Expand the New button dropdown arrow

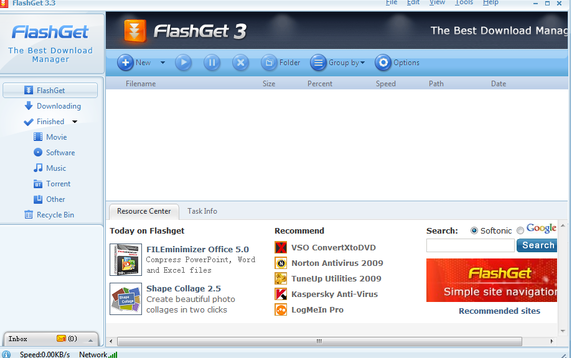click(x=163, y=63)
